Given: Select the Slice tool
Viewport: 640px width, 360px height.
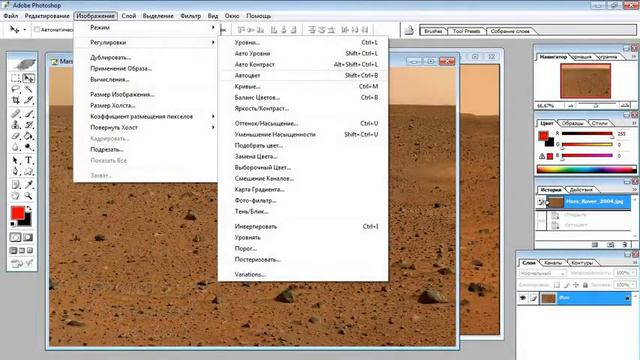Looking at the screenshot, I should pos(29,100).
